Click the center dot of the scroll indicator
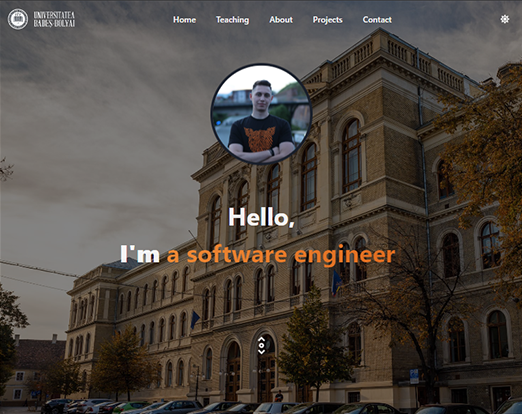 [x=261, y=345]
